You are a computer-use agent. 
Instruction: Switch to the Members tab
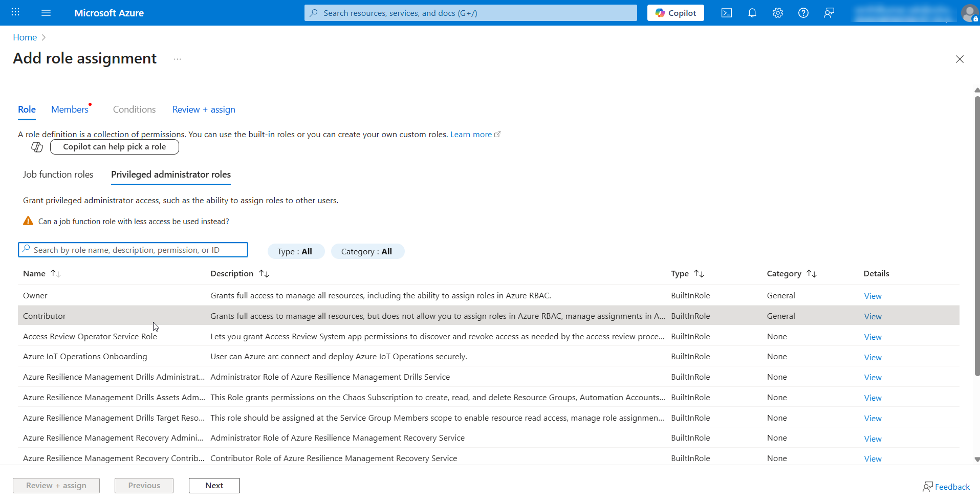coord(70,109)
